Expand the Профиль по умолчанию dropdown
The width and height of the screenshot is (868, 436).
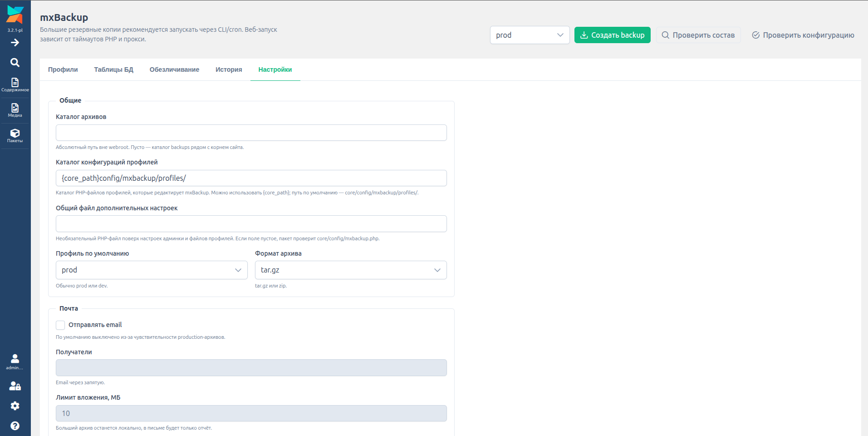click(x=152, y=270)
